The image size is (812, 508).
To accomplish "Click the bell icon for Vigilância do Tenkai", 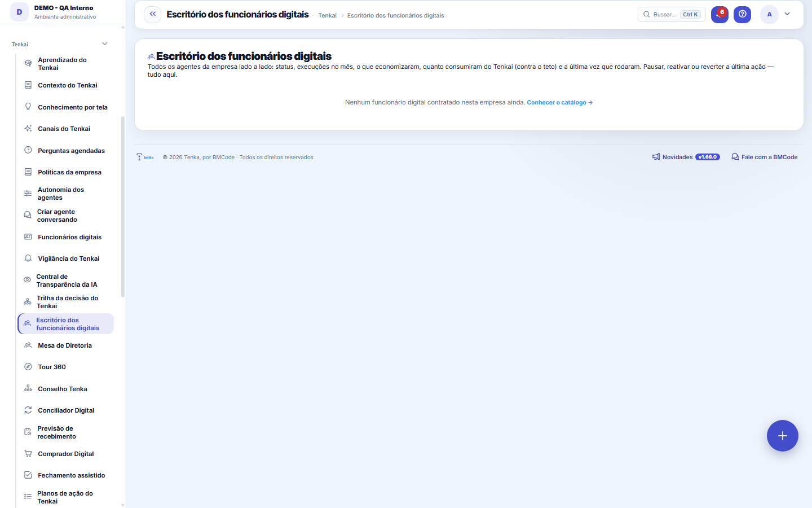I will point(28,259).
